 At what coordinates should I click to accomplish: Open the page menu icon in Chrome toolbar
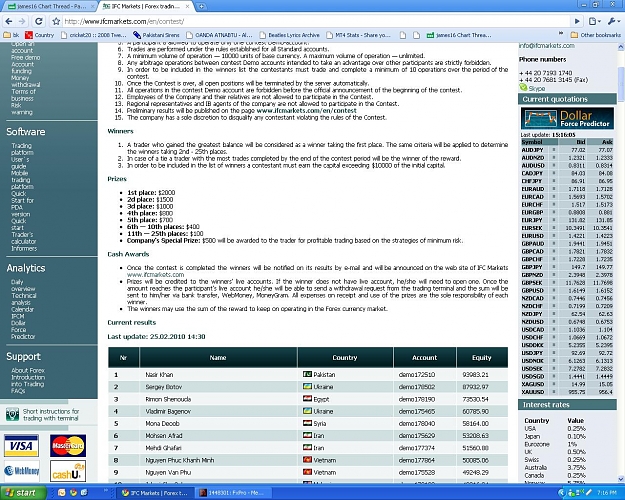pos(594,21)
